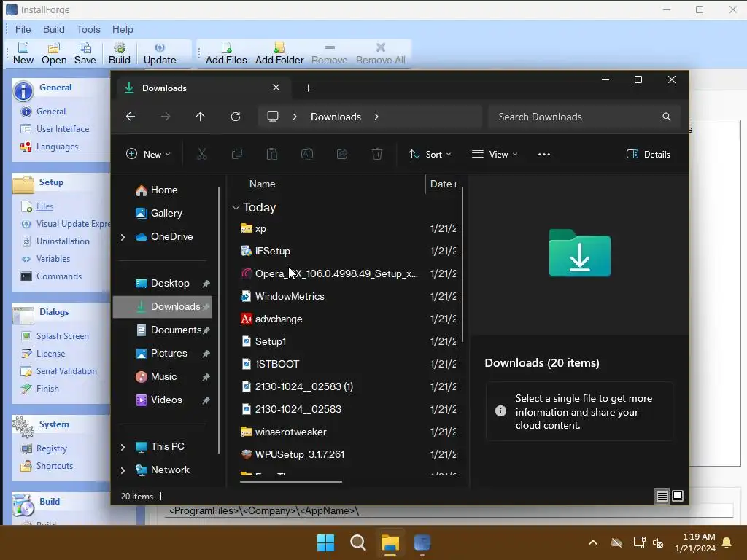Click the Update toolbar icon in InstallForge
This screenshot has width=747, height=560.
tap(160, 52)
